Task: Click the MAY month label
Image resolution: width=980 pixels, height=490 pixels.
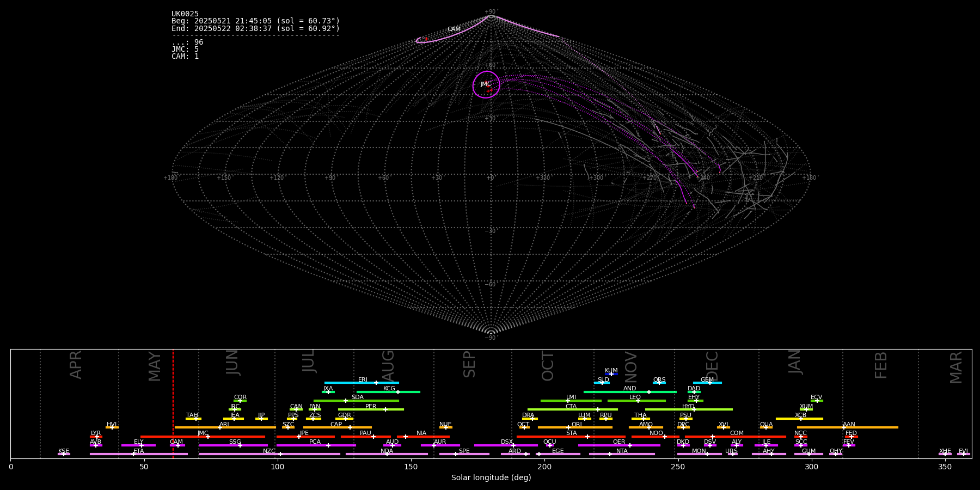Action: [x=155, y=366]
